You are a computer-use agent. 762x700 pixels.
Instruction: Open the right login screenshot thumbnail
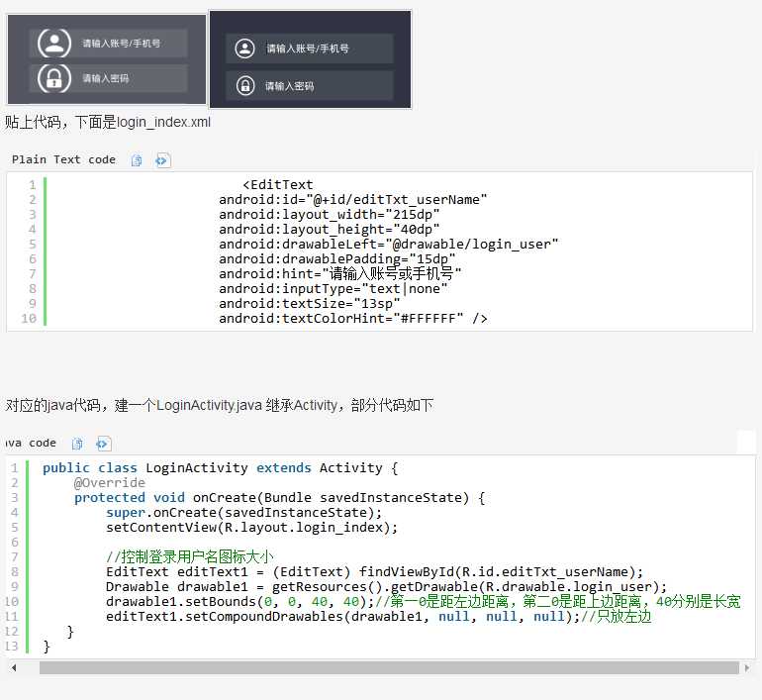pos(310,58)
